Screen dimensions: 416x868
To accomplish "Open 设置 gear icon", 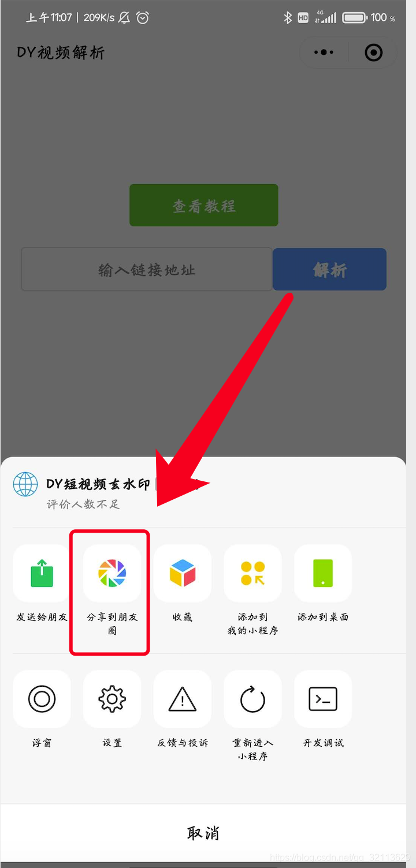I will pyautogui.click(x=112, y=699).
